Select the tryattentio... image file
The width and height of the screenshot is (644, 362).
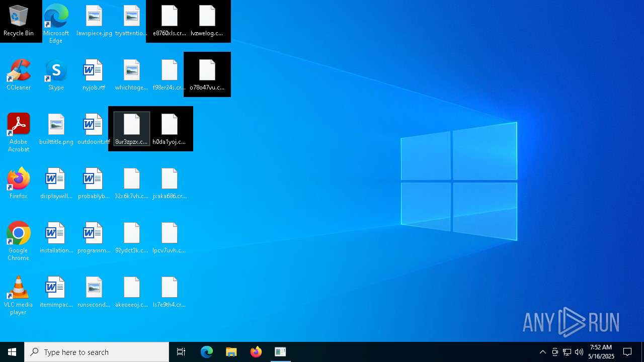131,21
